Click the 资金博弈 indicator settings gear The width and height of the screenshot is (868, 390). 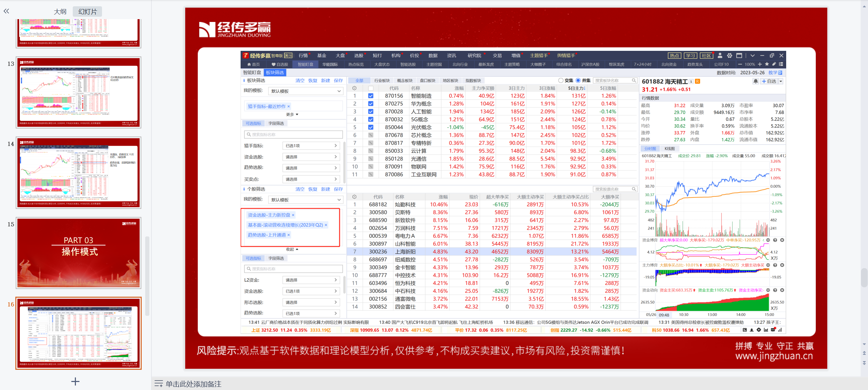pos(768,240)
